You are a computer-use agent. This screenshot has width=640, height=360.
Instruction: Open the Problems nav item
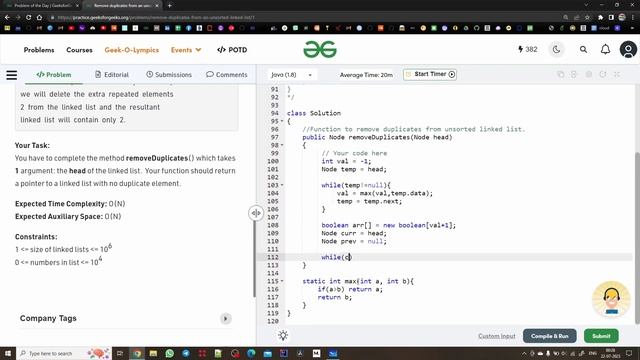[x=39, y=50]
